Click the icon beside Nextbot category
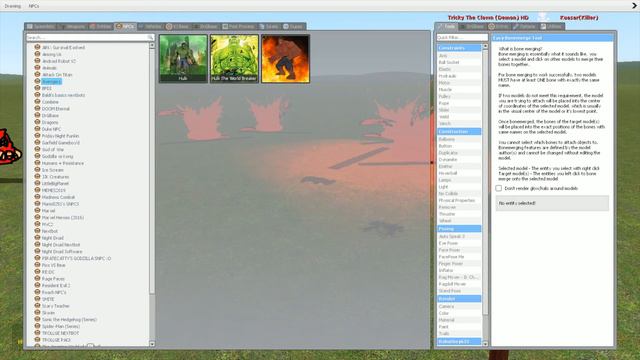This screenshot has width=640, height=360. [38, 231]
